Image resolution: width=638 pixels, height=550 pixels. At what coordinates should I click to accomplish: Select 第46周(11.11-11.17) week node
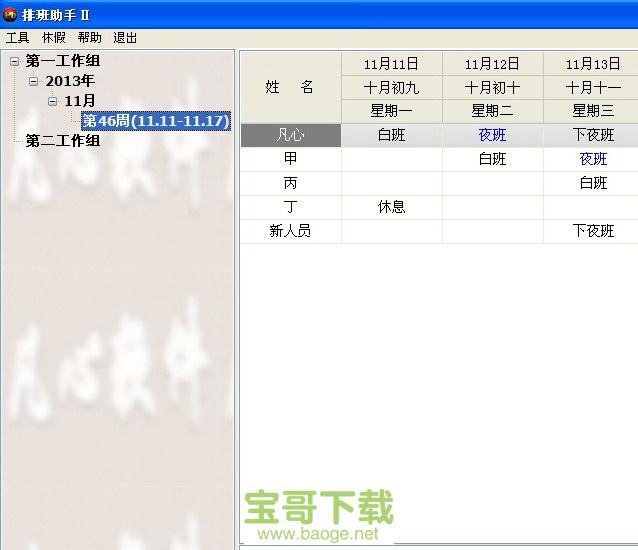tap(156, 121)
